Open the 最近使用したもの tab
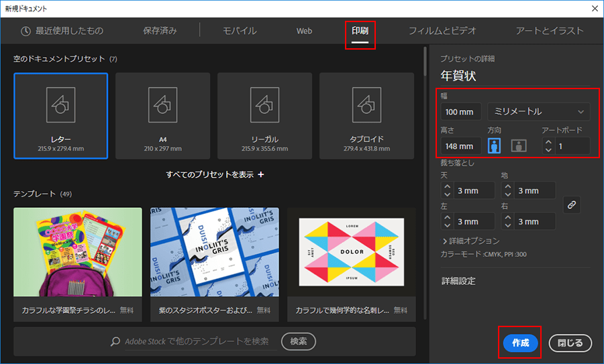The image size is (604, 364). [62, 31]
